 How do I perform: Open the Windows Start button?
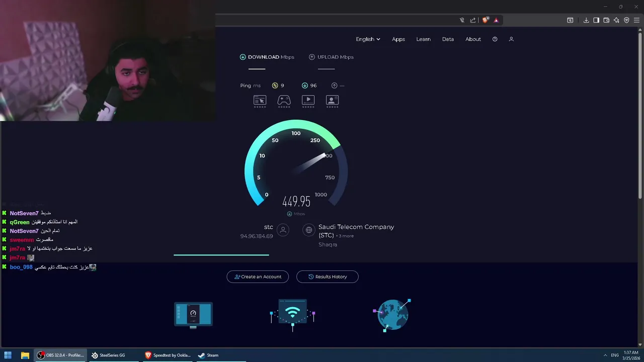(x=8, y=355)
